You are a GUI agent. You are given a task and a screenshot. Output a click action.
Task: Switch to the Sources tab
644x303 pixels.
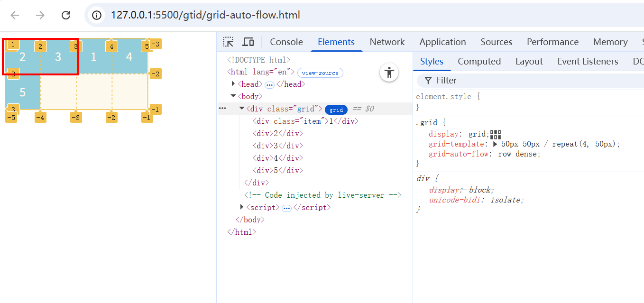pyautogui.click(x=497, y=42)
